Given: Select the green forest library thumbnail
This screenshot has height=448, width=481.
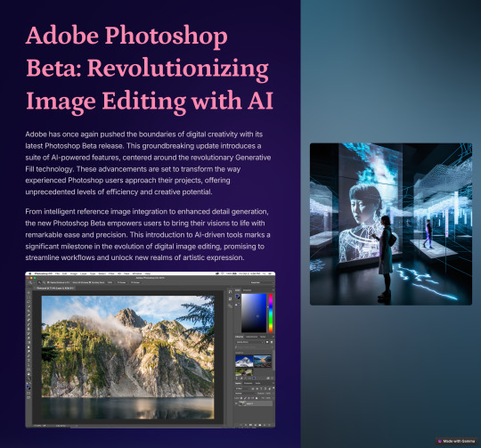Looking at the screenshot, I should [244, 372].
